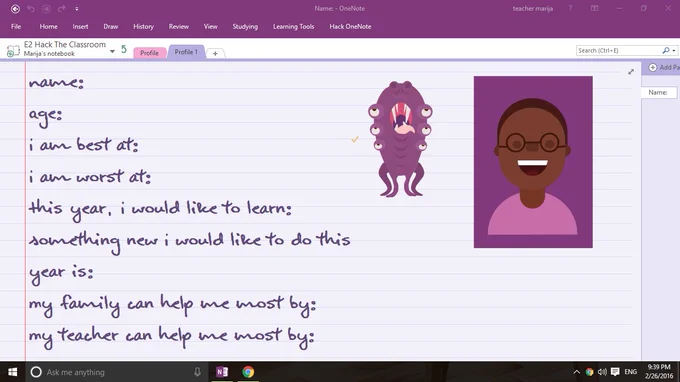Image resolution: width=680 pixels, height=382 pixels.
Task: Show hidden tray icons with the caret
Action: click(x=576, y=372)
